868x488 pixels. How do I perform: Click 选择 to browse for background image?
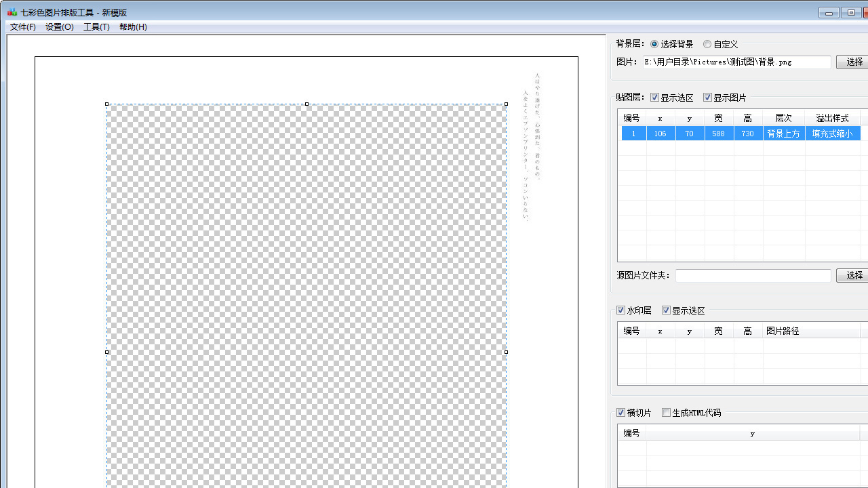click(x=853, y=62)
